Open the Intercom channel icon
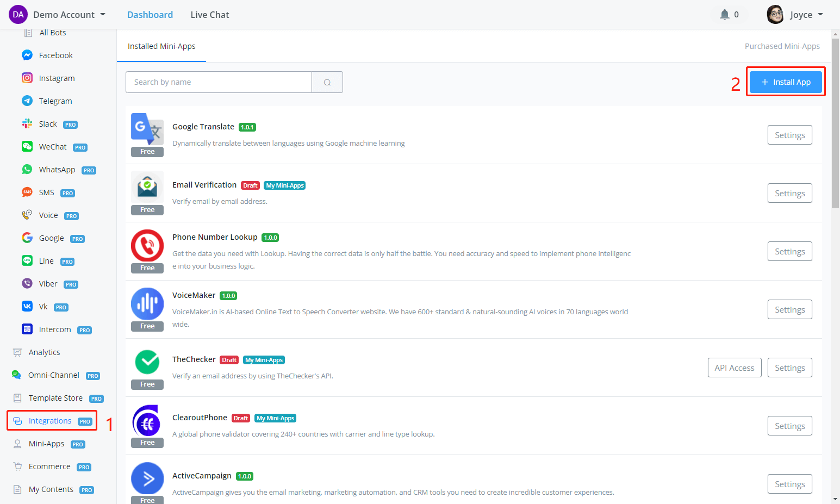Image resolution: width=840 pixels, height=504 pixels. (x=27, y=329)
